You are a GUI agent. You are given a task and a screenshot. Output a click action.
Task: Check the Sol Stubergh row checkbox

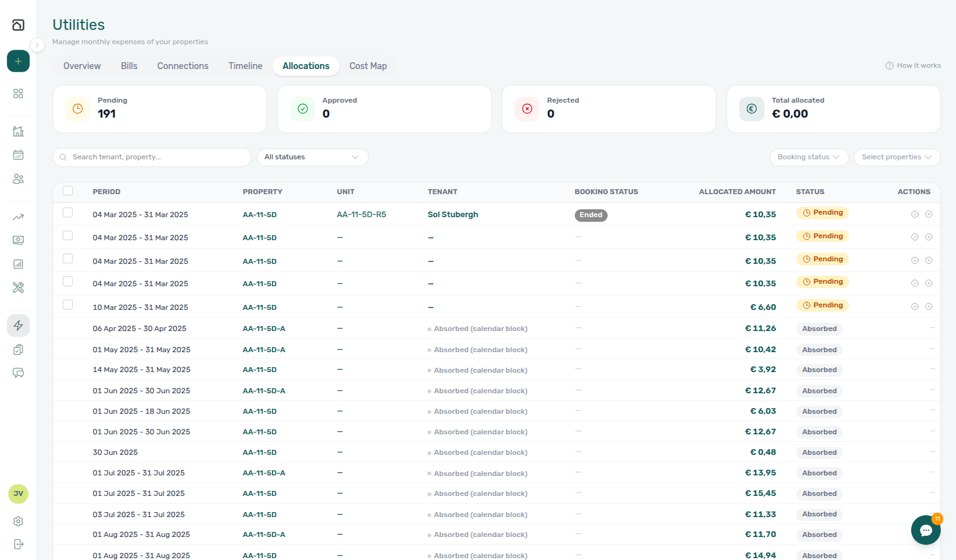pos(68,213)
